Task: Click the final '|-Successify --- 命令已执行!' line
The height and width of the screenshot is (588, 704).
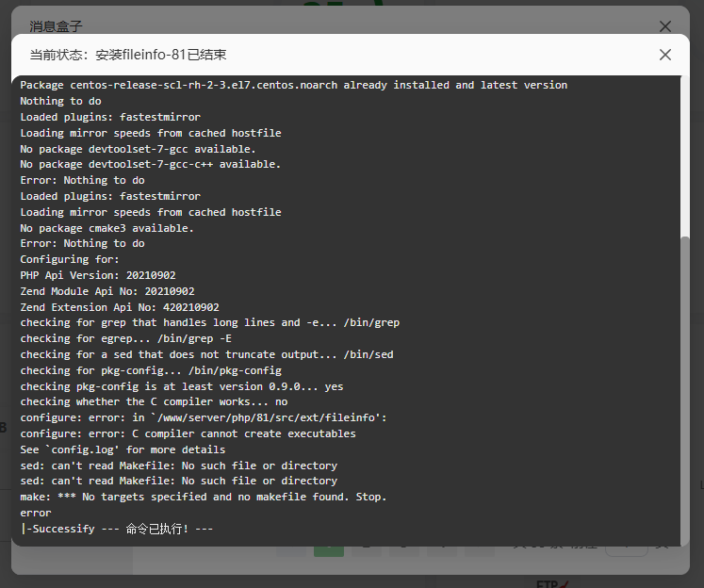Action: click(116, 529)
